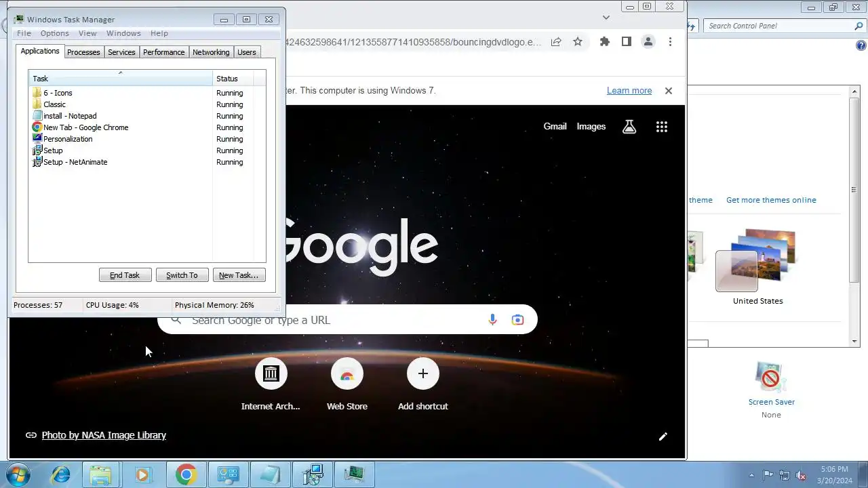Open Control Panel help icon
The height and width of the screenshot is (488, 868).
pyautogui.click(x=861, y=45)
